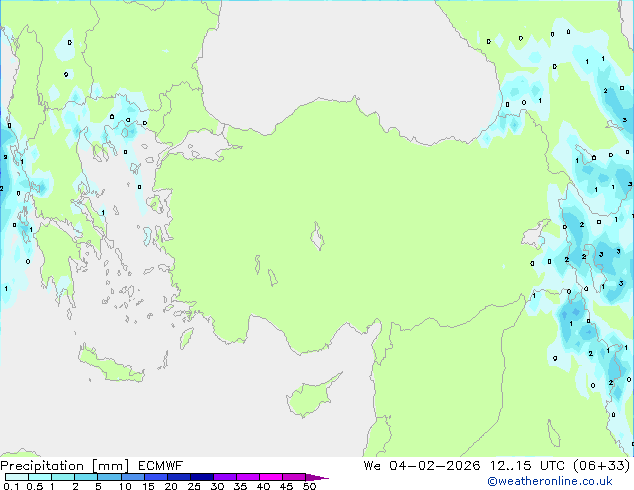This screenshot has width=634, height=490.
Task: Pick the legend swatch between 20 and 25
Action: click(x=179, y=477)
